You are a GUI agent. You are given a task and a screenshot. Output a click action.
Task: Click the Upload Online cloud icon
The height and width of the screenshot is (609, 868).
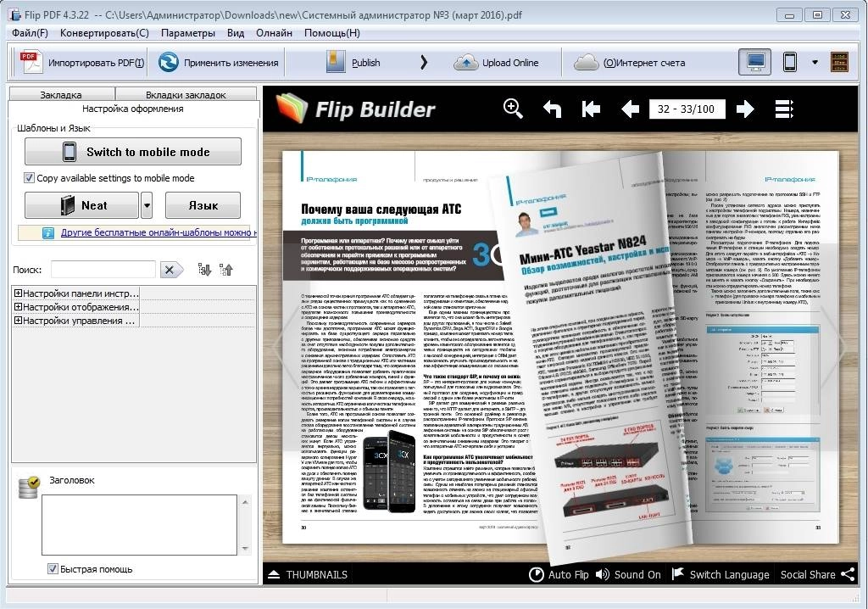(x=466, y=63)
